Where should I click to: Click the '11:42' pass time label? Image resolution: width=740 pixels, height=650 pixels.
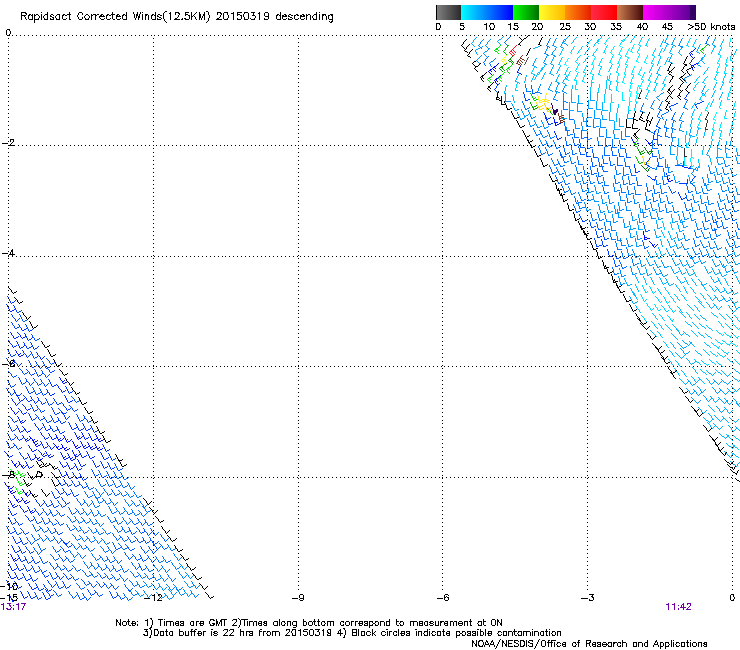pos(678,607)
